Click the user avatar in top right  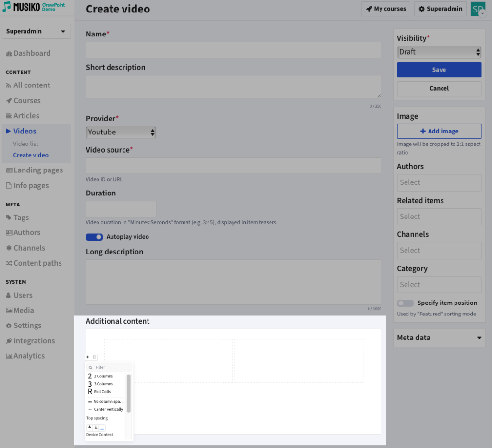[478, 9]
